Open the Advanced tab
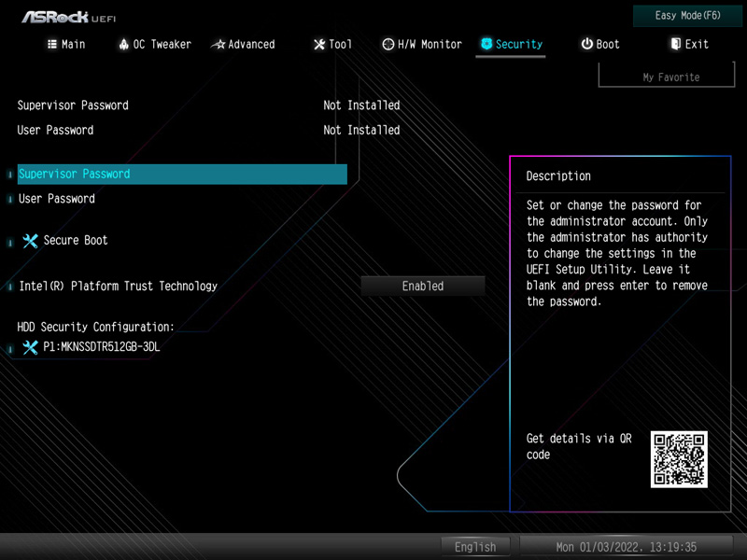The image size is (747, 560). tap(243, 44)
